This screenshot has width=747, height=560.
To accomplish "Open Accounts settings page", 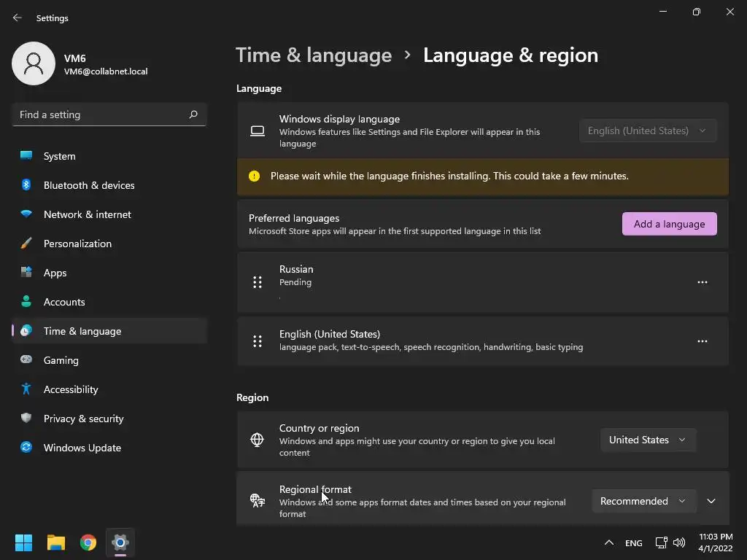I will (109, 302).
